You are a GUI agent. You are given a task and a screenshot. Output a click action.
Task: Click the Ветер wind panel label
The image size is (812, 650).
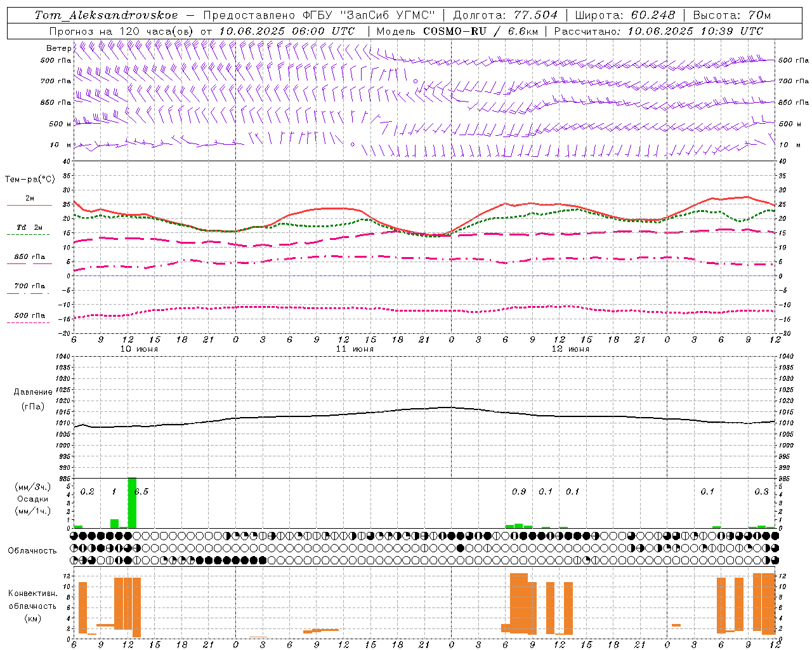58,48
